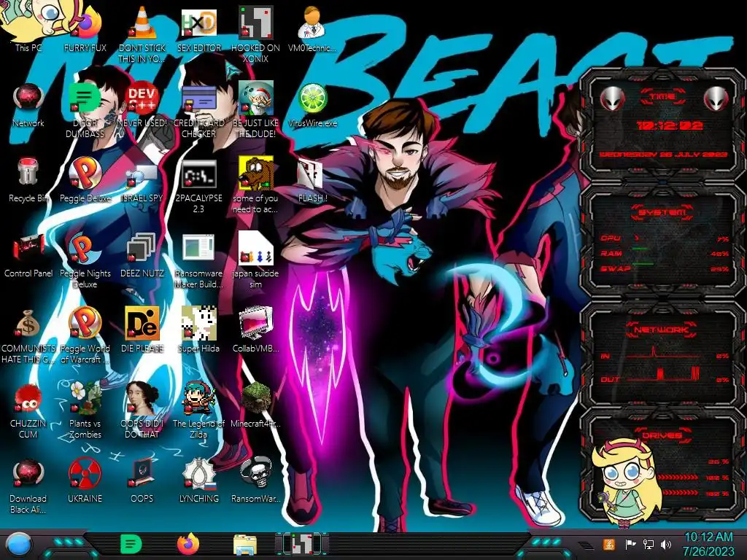Viewport: 747px width, 560px height.
Task: Open the Control Panel desktop icon
Action: 28,255
